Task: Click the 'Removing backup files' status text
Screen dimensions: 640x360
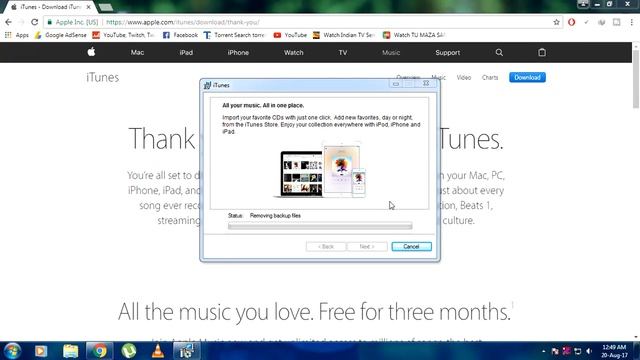Action: [x=275, y=216]
